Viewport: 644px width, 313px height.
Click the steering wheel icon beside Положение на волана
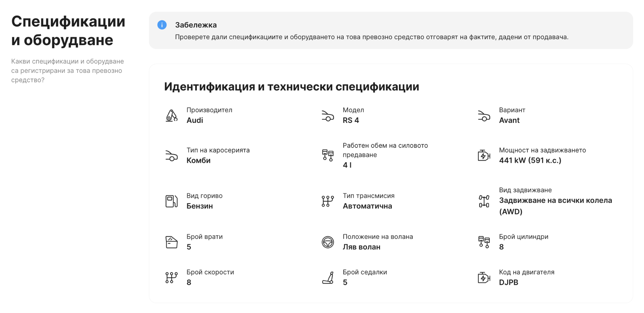[x=328, y=242]
